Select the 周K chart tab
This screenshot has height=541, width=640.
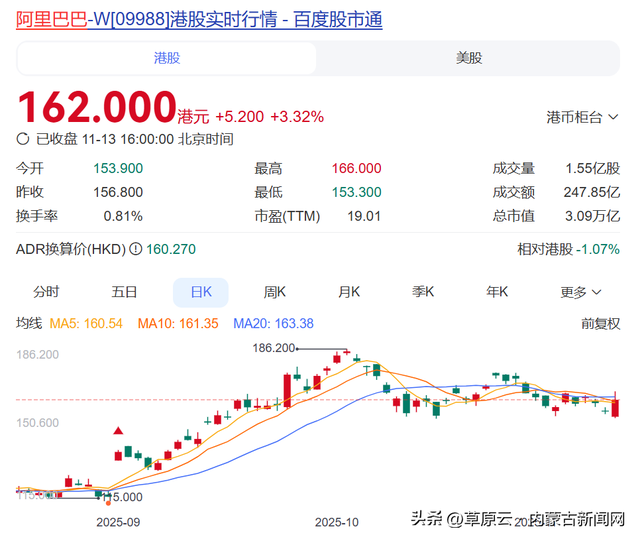pyautogui.click(x=275, y=292)
